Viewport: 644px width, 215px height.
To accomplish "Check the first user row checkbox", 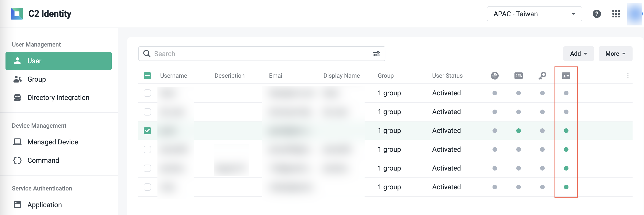I will pos(147,93).
